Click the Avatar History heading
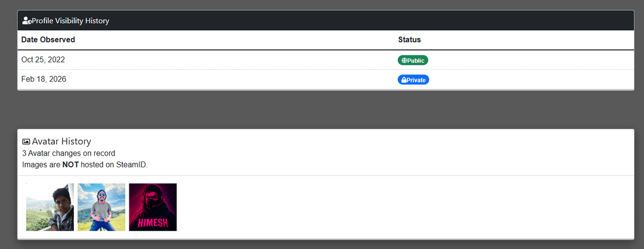Screen dimensions: 644x249 click(61, 141)
